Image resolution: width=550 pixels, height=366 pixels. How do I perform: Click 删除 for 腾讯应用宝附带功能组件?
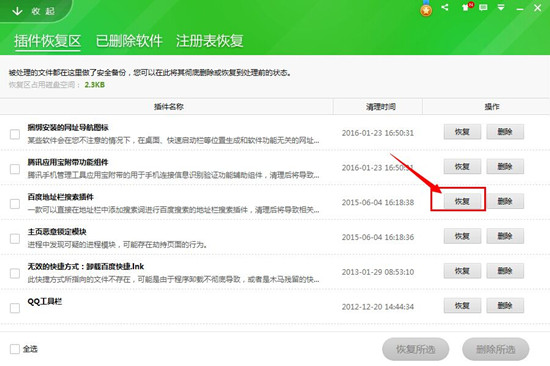[505, 167]
